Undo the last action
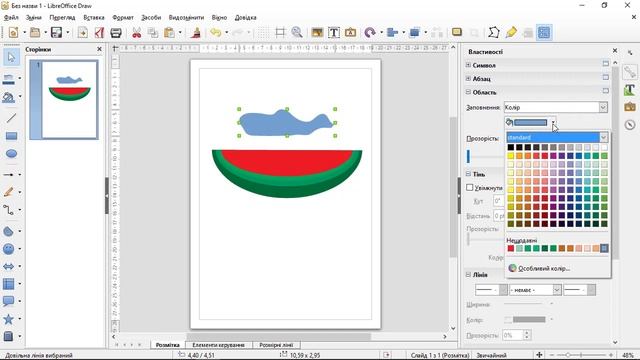The height and width of the screenshot is (360, 640). [215, 33]
